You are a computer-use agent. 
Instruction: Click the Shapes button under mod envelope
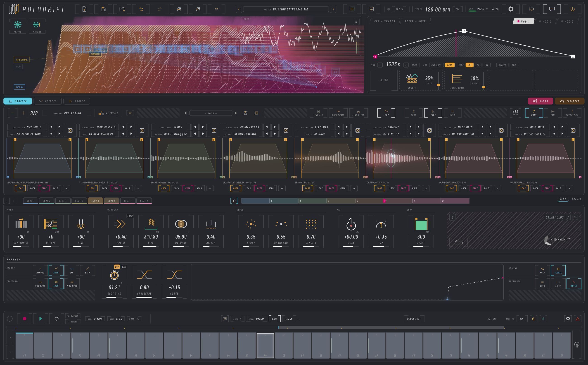(502, 65)
